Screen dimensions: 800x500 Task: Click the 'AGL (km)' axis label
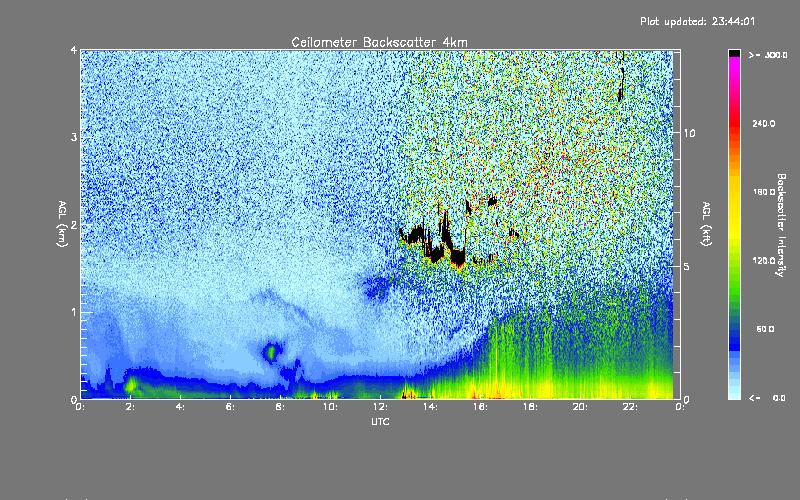(63, 224)
